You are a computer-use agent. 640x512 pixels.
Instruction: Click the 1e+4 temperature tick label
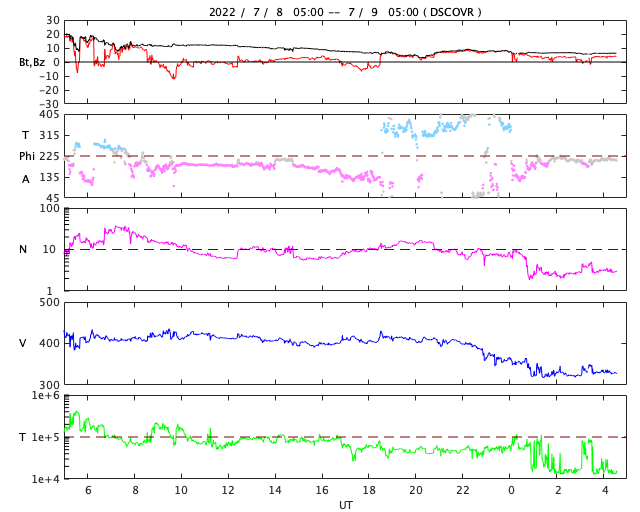point(46,479)
